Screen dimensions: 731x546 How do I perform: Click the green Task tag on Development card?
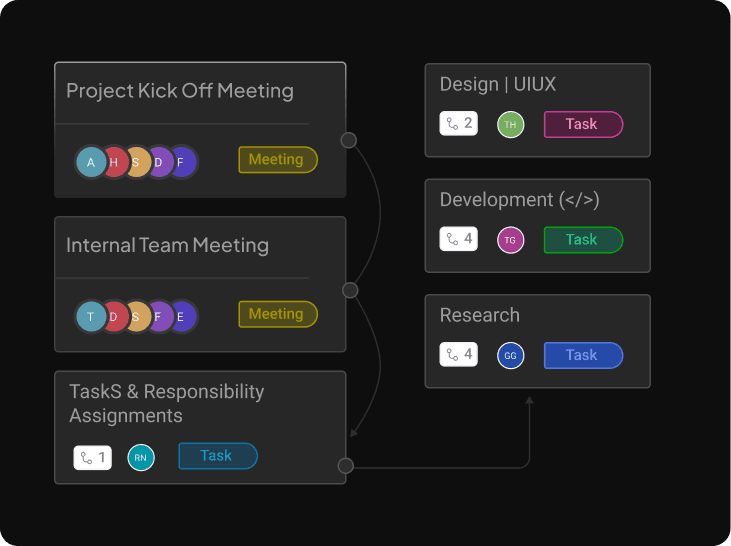[583, 240]
